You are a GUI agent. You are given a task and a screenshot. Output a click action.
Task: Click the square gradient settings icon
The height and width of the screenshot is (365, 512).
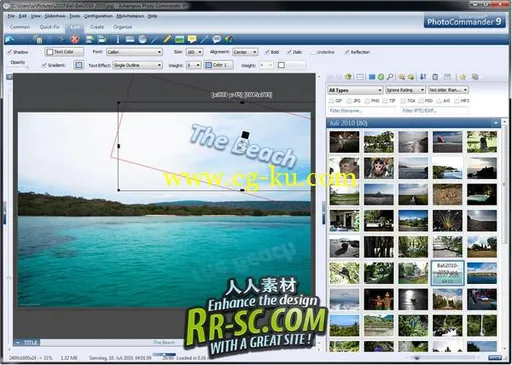pyautogui.click(x=79, y=65)
